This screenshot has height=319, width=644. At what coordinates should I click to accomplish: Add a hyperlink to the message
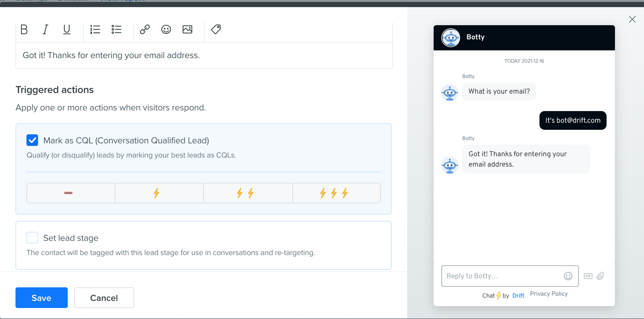point(145,29)
